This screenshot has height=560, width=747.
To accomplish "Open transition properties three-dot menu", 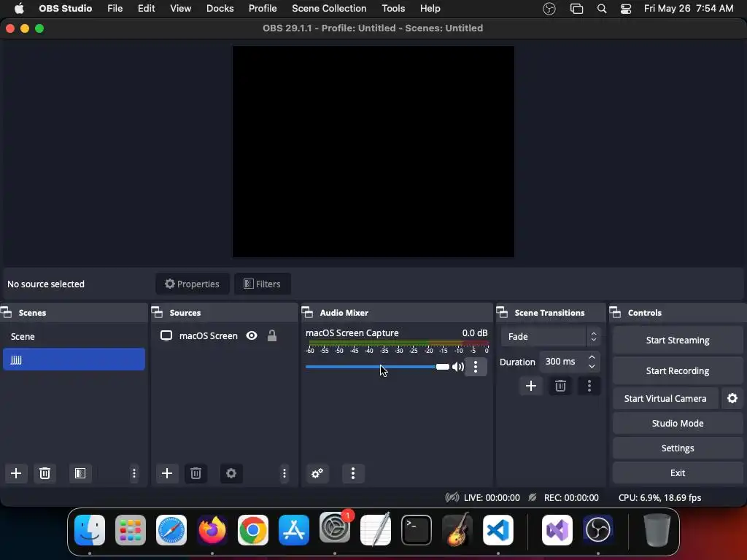I will [589, 386].
